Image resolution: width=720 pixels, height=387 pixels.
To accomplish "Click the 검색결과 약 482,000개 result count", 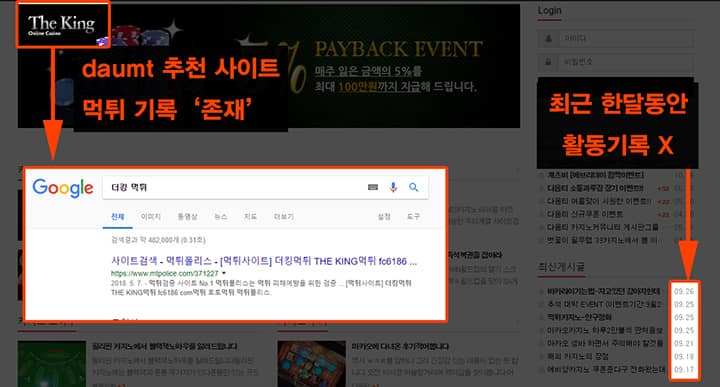I will click(x=158, y=240).
